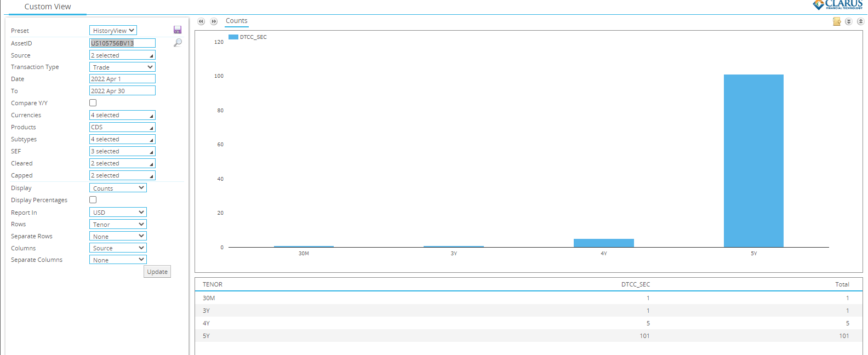Viewport: 868px width, 355px height.
Task: Click the double chevron down icon
Action: (848, 21)
